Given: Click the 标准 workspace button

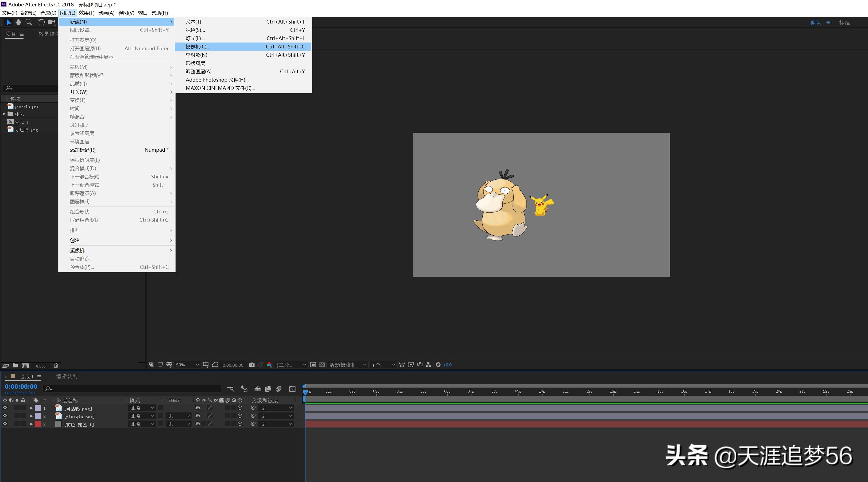Looking at the screenshot, I should coord(844,22).
